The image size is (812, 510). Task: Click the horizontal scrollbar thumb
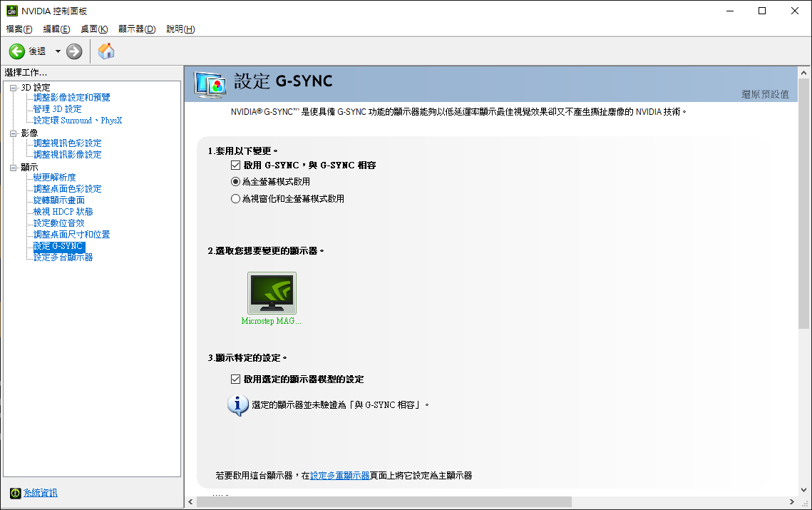click(384, 501)
